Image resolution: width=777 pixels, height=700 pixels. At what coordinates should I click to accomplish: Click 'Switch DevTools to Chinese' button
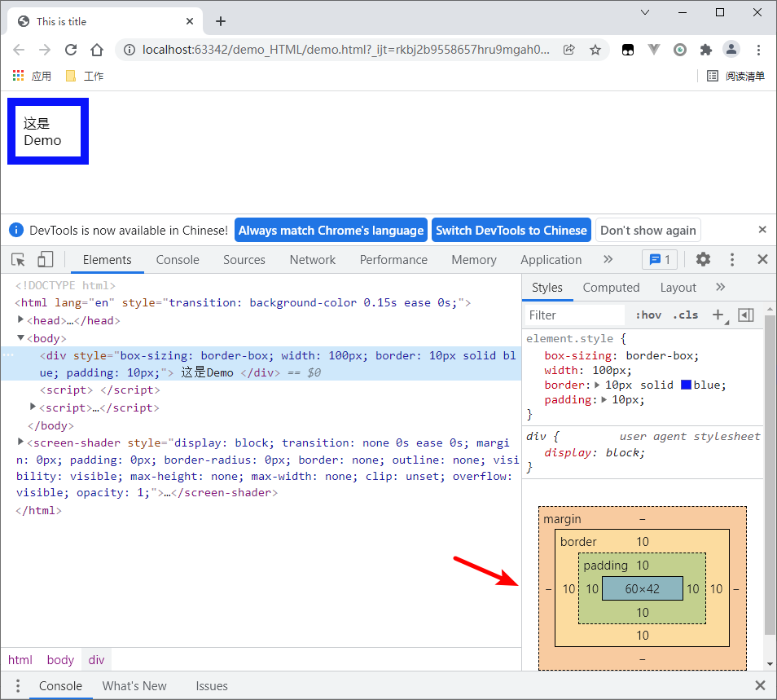click(x=511, y=230)
